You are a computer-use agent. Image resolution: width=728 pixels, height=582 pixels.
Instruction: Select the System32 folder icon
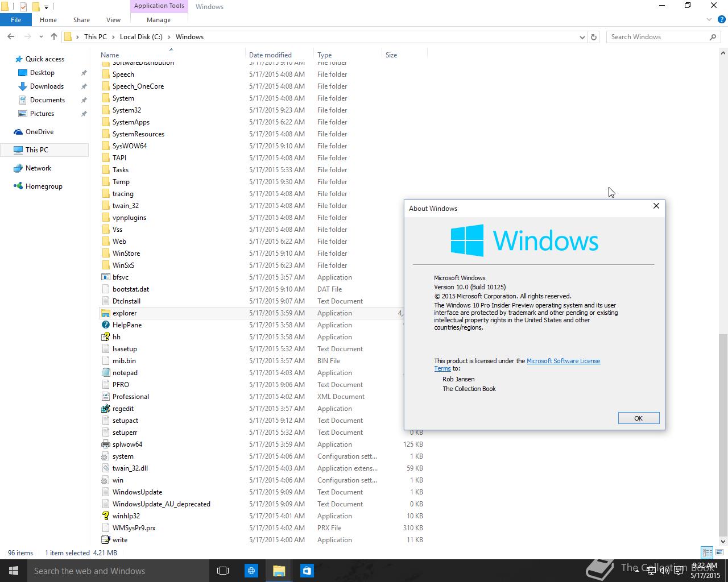coord(105,110)
